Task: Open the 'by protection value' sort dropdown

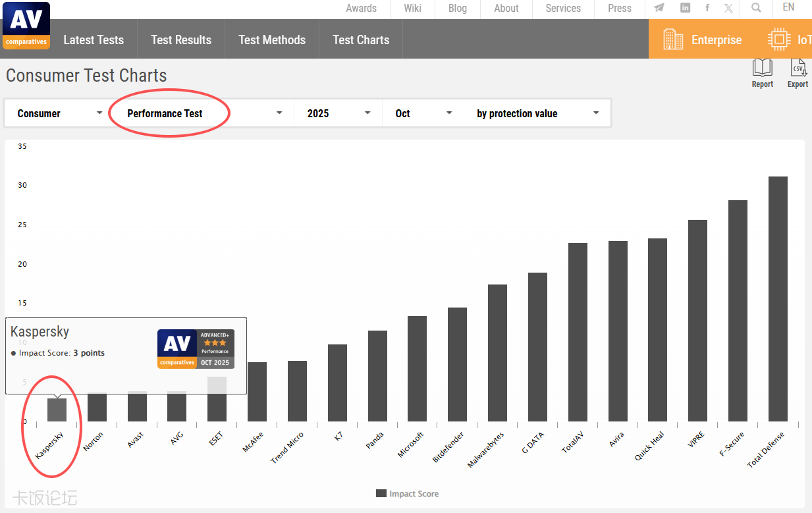Action: [537, 113]
